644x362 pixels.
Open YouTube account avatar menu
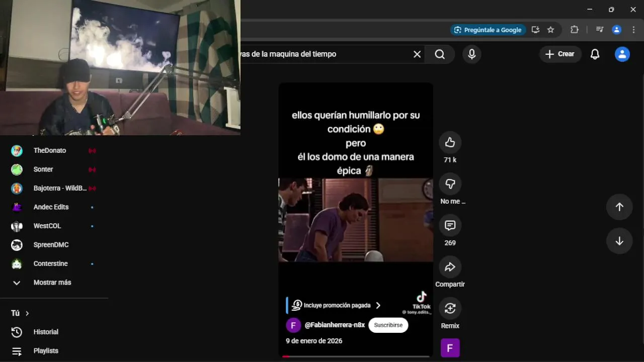click(622, 54)
